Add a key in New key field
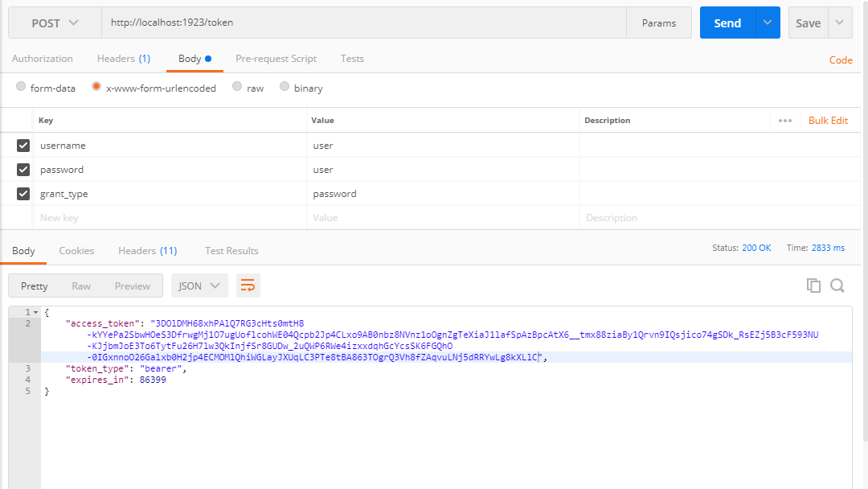This screenshot has height=489, width=868. click(x=170, y=218)
